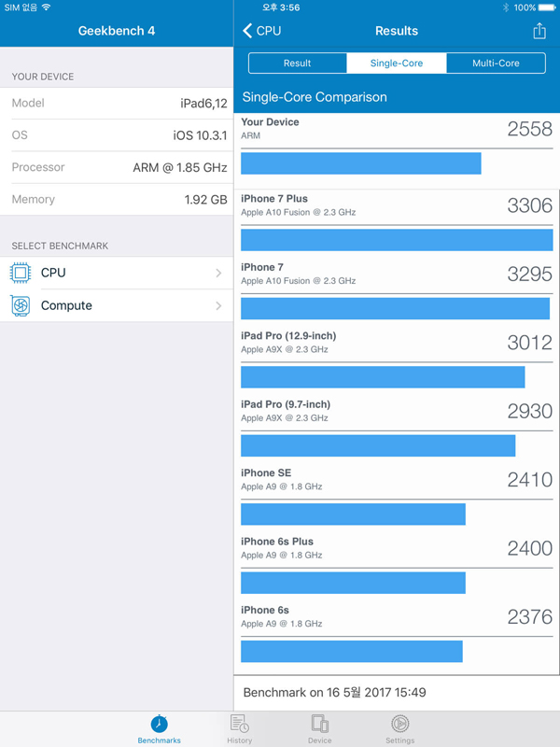
Task: Switch to the Result segment
Action: [x=298, y=63]
